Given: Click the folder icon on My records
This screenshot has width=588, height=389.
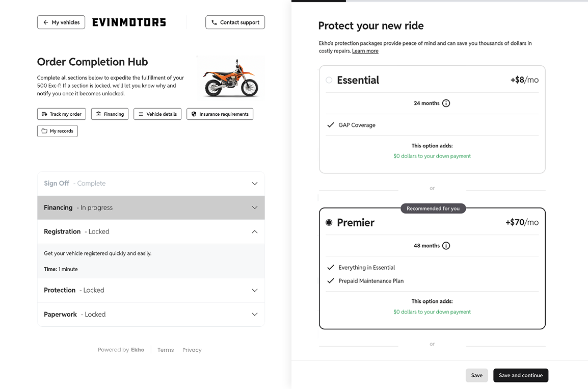Looking at the screenshot, I should tap(44, 131).
